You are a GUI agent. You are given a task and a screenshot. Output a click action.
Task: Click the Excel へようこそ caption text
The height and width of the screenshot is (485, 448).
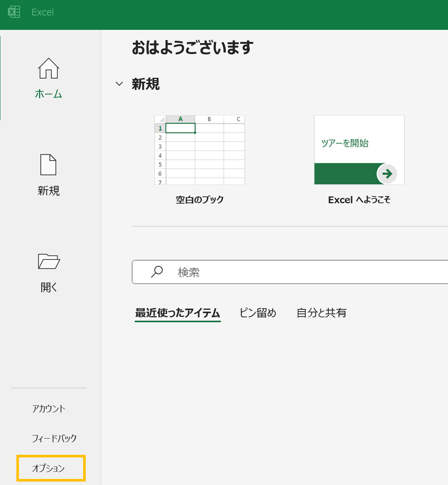pos(359,200)
